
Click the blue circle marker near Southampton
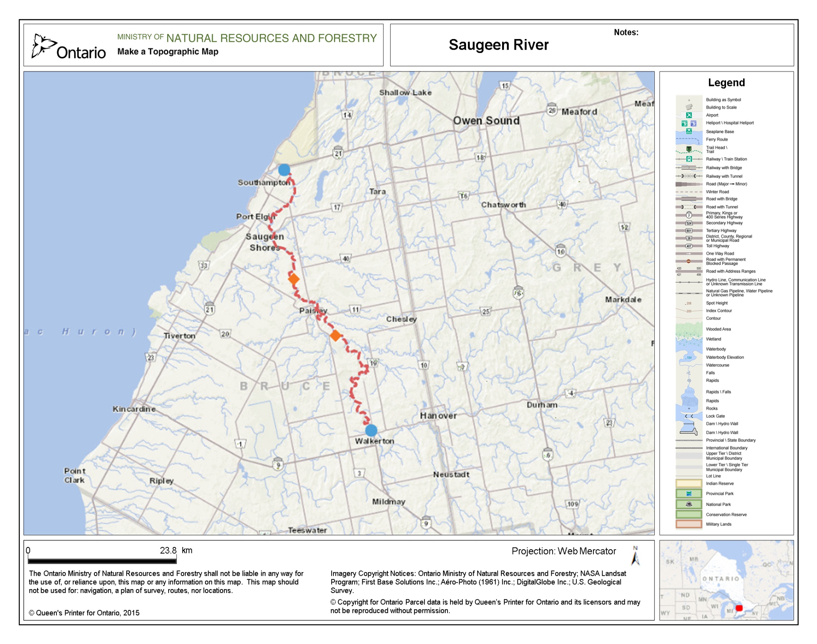click(284, 170)
